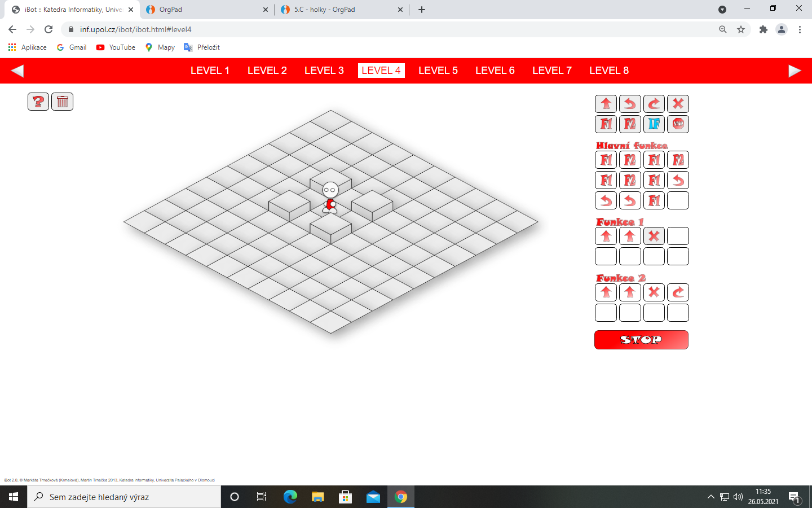Click the X command in Funkce 1
Viewport: 812px width, 508px height.
[654, 236]
